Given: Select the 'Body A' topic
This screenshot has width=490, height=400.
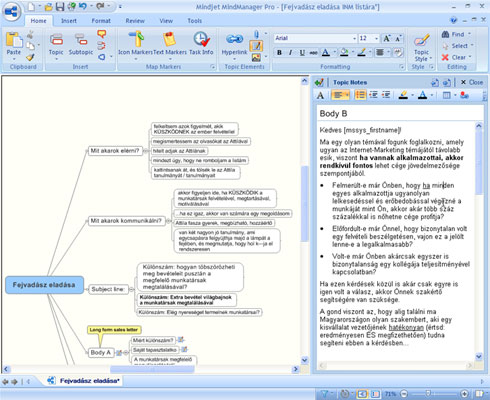Looking at the screenshot, I should point(100,353).
